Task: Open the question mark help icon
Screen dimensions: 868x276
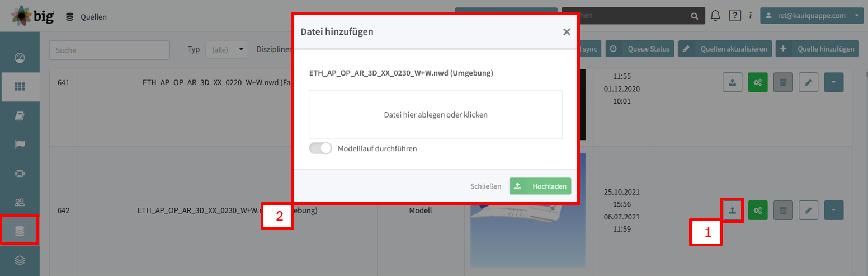Action: tap(735, 16)
